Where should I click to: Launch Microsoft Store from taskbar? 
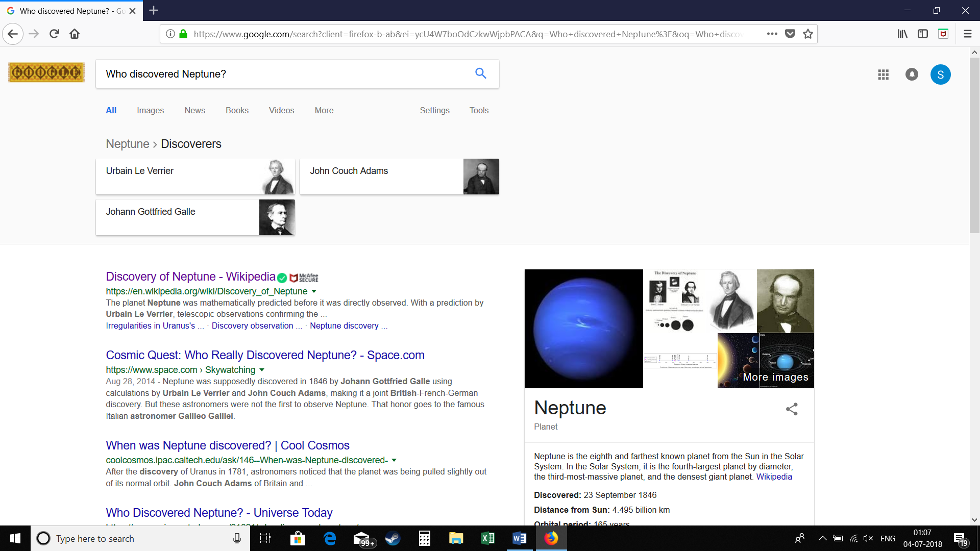coord(298,538)
